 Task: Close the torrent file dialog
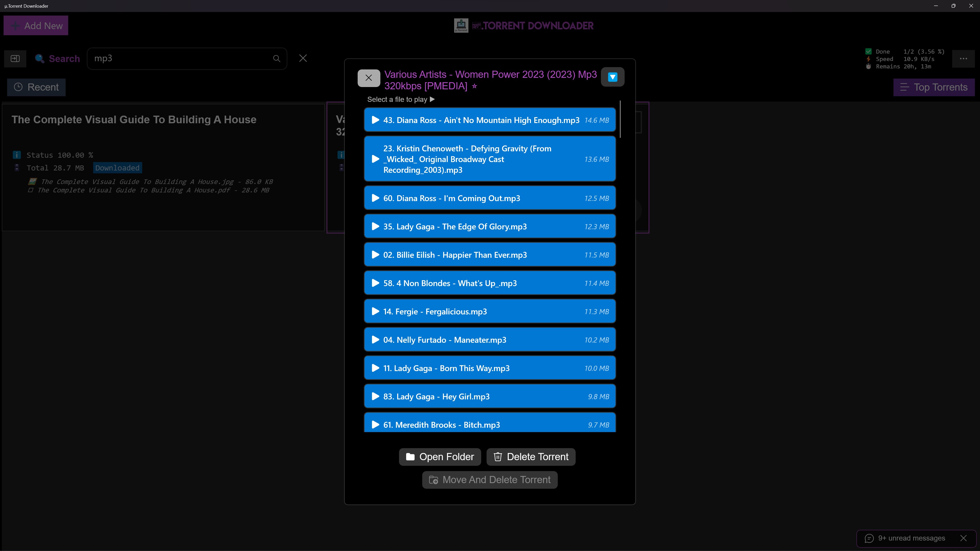[368, 78]
